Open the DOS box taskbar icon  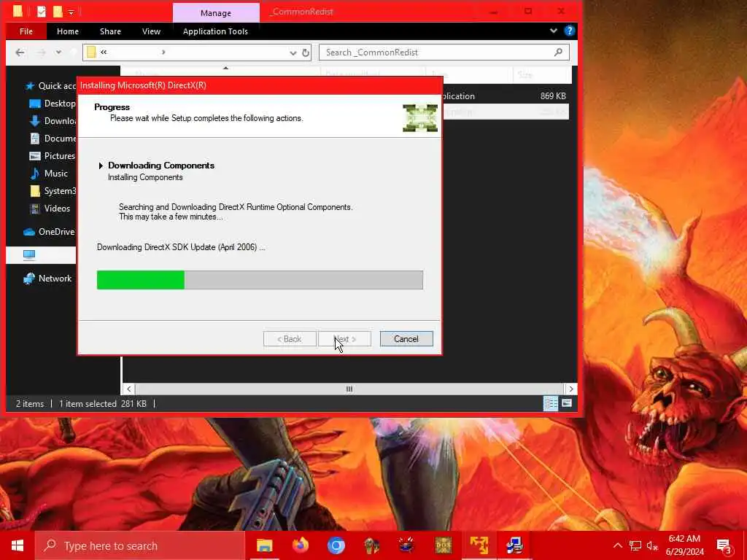coord(443,545)
